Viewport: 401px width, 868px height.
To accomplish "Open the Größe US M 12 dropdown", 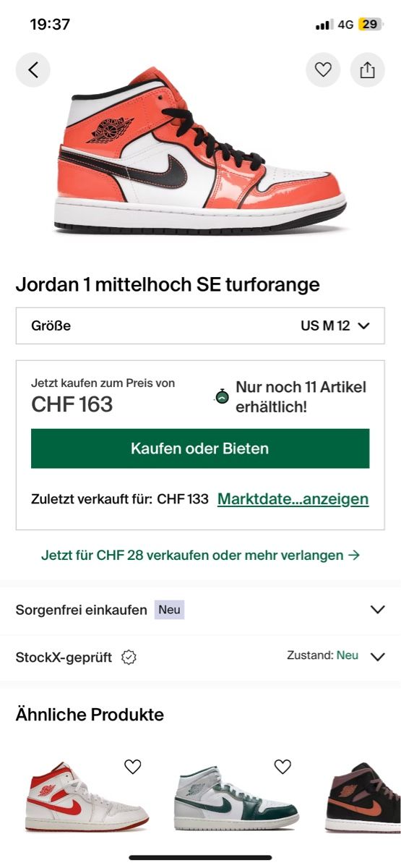I will (x=200, y=325).
